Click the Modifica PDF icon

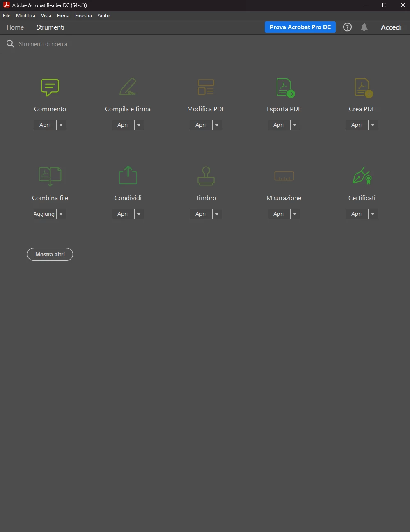pos(206,87)
